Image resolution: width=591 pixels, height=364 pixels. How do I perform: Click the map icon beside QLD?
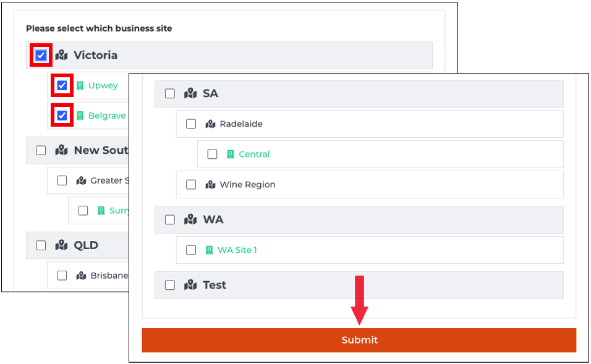click(61, 245)
